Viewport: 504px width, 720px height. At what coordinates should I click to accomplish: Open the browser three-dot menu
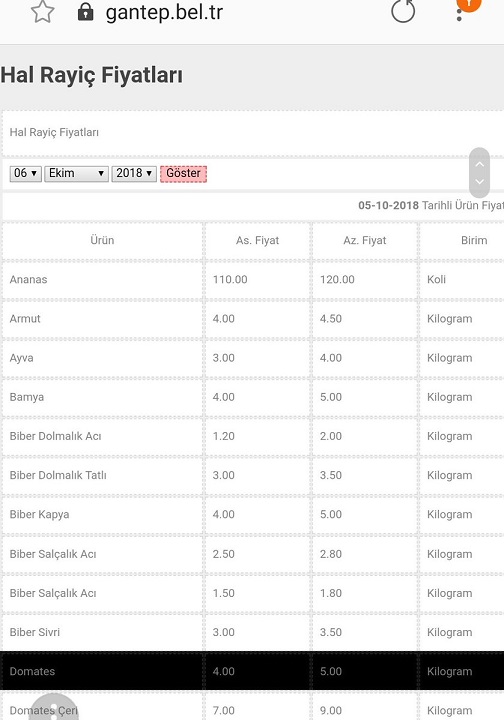(459, 15)
